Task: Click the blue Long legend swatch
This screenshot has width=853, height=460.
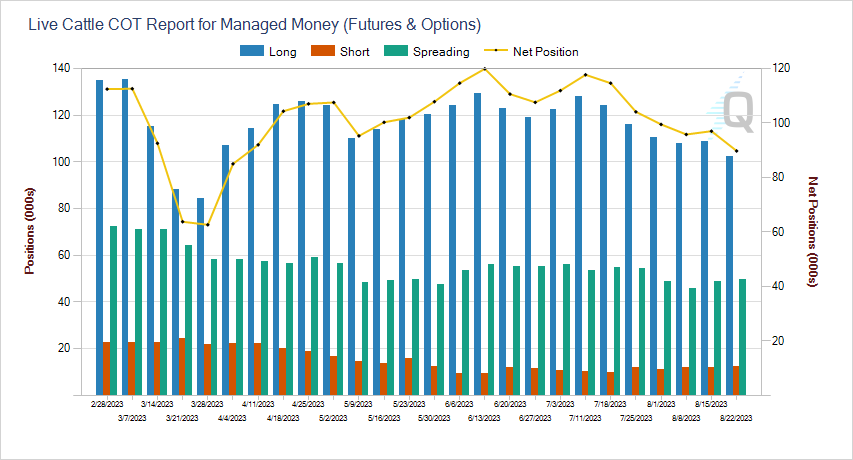Action: pyautogui.click(x=252, y=51)
